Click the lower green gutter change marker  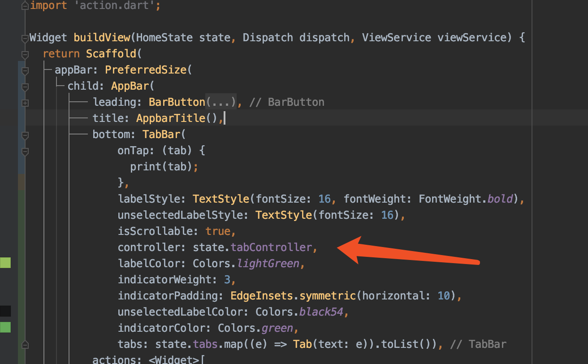(5, 328)
